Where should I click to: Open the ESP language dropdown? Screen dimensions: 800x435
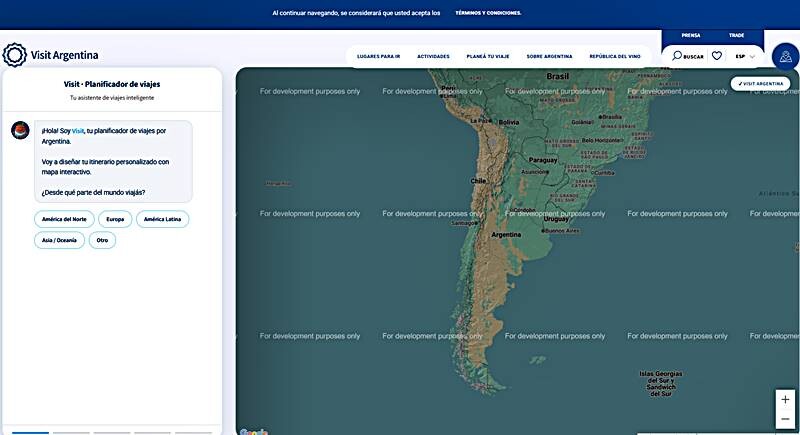click(x=745, y=56)
